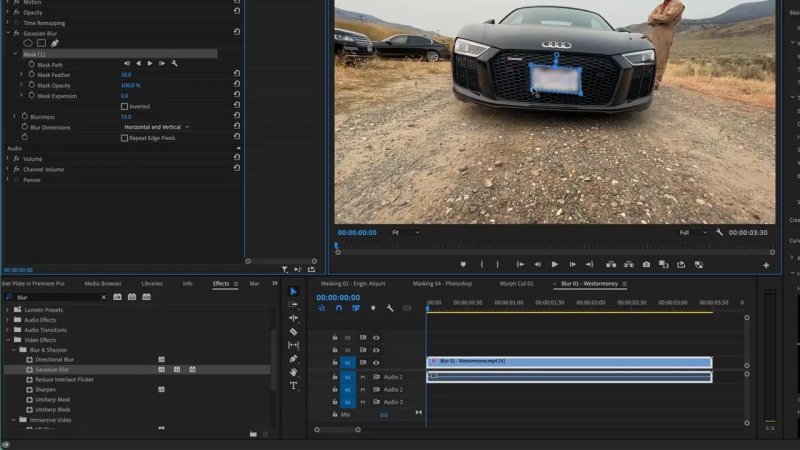Open the Full playback resolution dropdown
This screenshot has height=450, width=800.
click(x=693, y=232)
